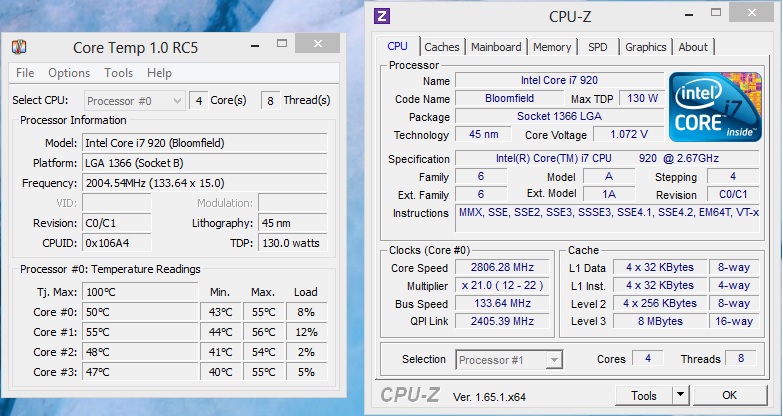Click the empty Modulation field in Core Temp
This screenshot has height=416, width=783.
tap(293, 203)
